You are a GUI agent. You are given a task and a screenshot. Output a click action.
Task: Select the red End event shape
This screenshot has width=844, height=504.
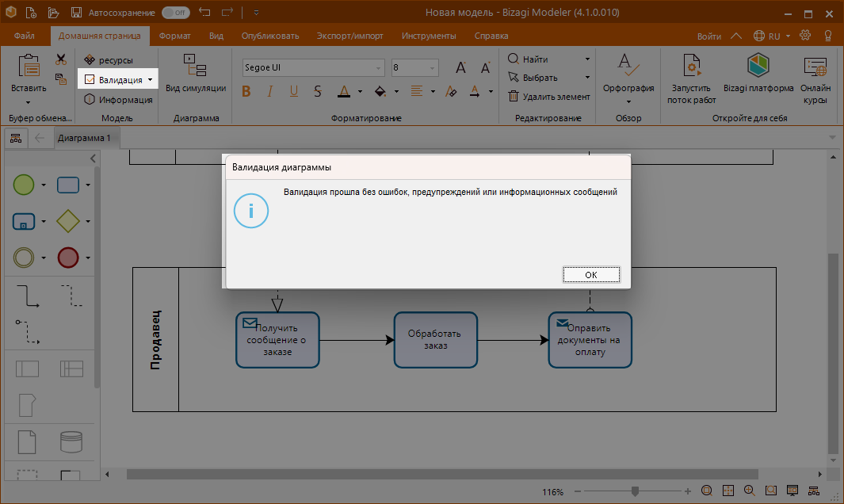point(70,258)
